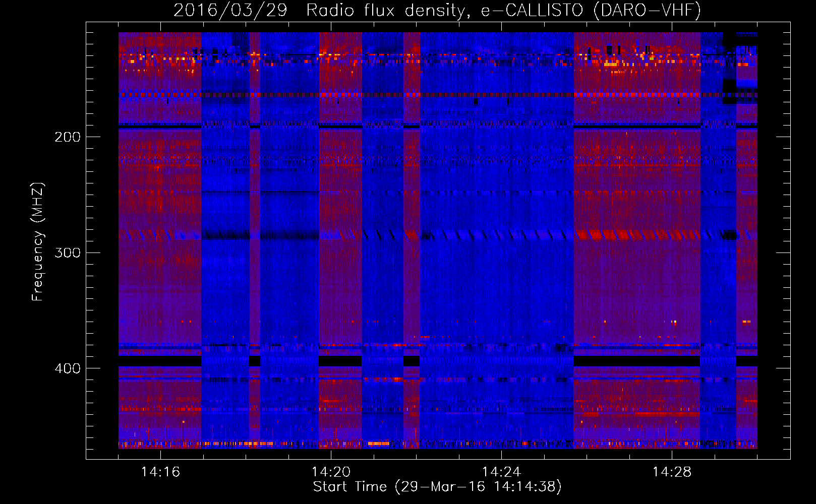Click the '300' frequency tick label
The width and height of the screenshot is (816, 504).
(68, 253)
